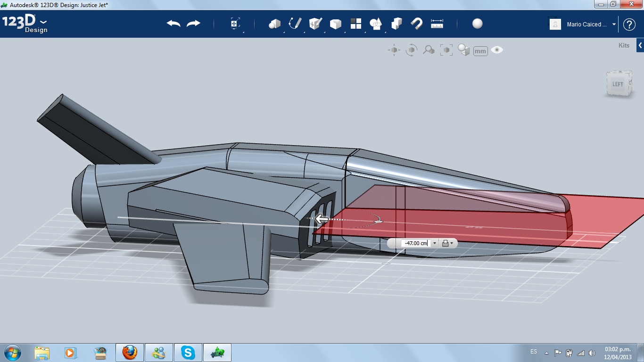The image size is (644, 362).
Task: Expand the Kits side panel
Action: (x=640, y=45)
